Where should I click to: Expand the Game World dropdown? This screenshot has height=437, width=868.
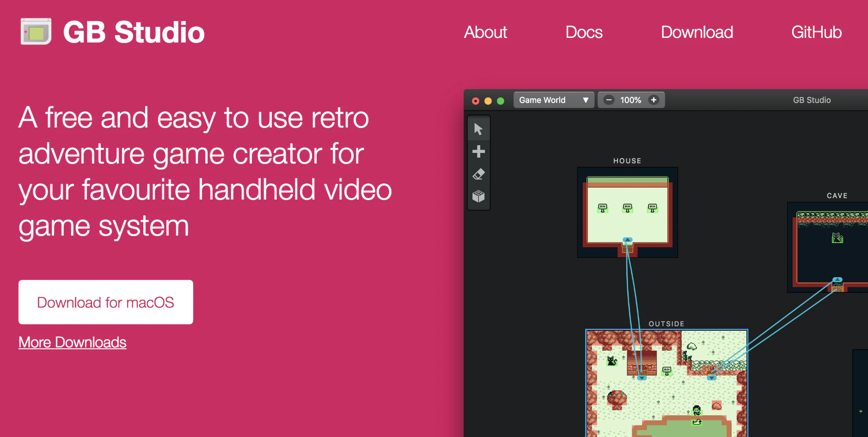[x=554, y=100]
